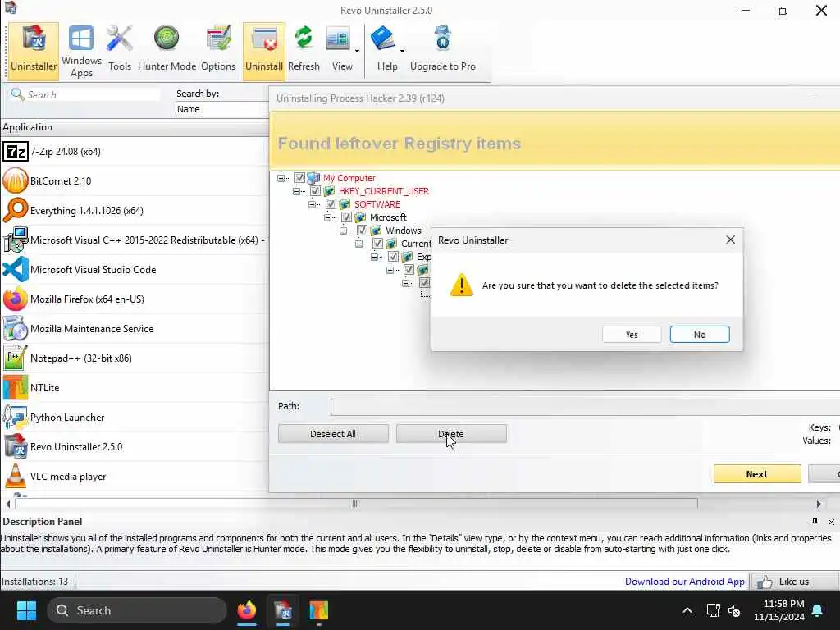
Task: Select the 7-Zip 24.08 icon
Action: click(16, 152)
